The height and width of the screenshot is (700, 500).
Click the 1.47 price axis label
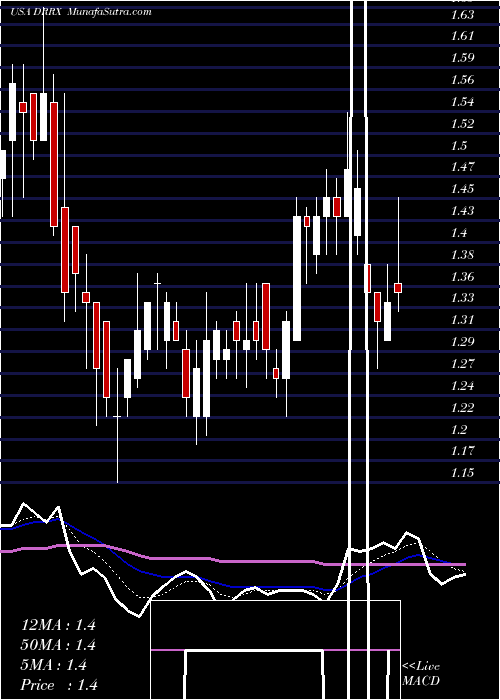click(x=463, y=167)
